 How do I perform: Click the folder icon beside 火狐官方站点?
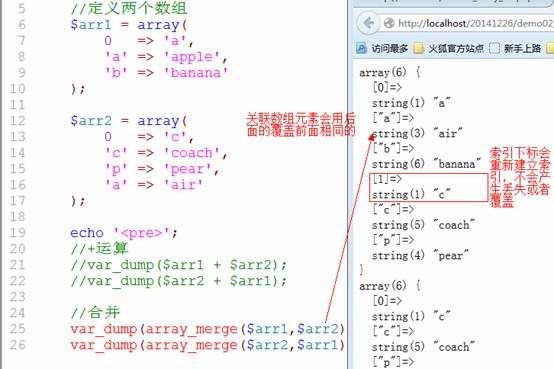[419, 48]
